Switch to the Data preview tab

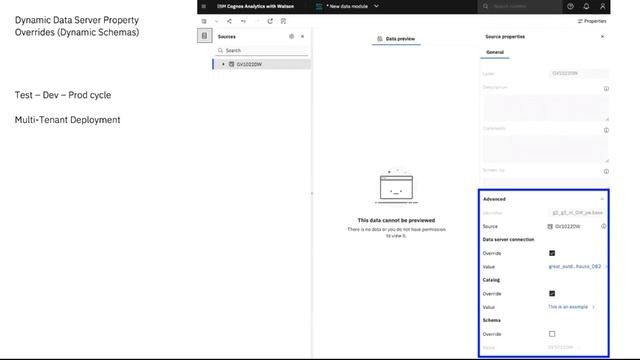tap(396, 39)
